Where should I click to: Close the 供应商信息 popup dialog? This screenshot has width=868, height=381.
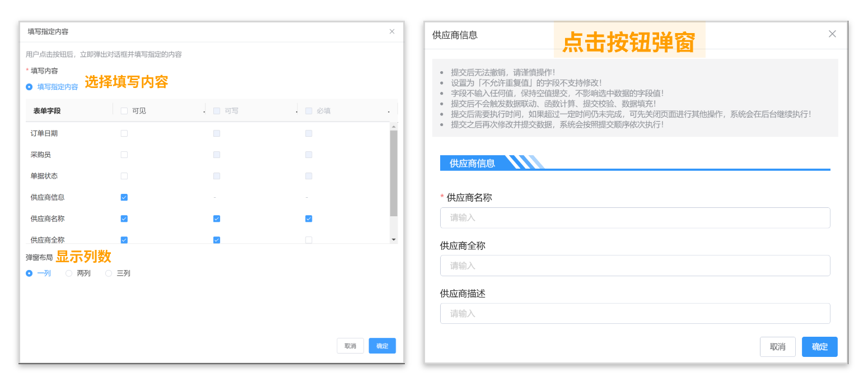coord(832,34)
